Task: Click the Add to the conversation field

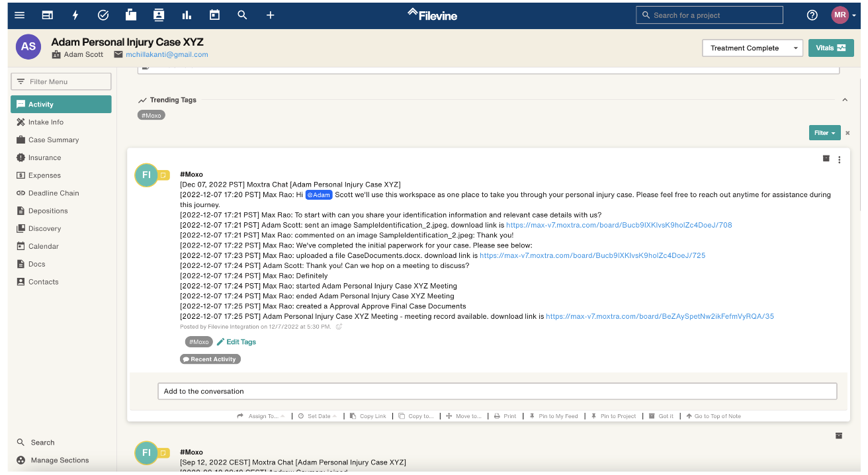Action: click(x=497, y=391)
